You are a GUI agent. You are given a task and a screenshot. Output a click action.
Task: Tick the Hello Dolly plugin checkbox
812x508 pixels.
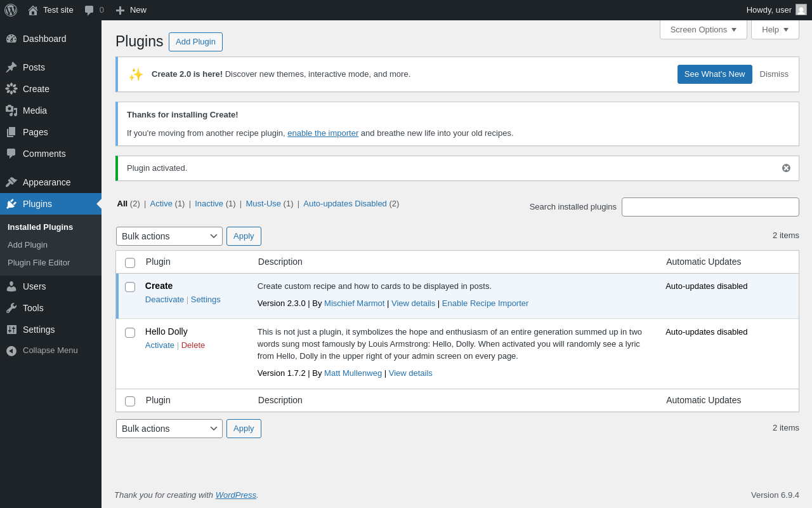130,333
